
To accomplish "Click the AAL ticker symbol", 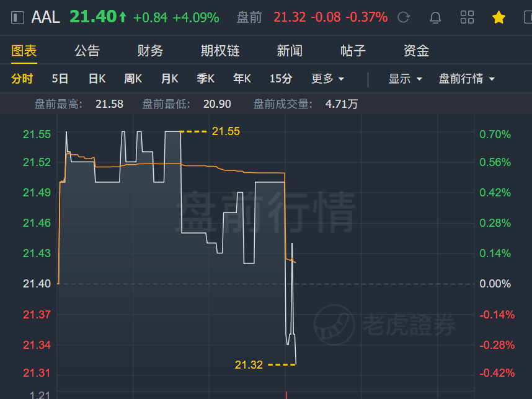I will click(x=45, y=17).
